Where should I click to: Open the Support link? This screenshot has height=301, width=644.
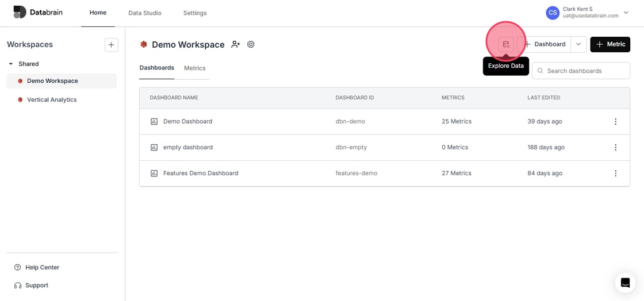(37, 285)
